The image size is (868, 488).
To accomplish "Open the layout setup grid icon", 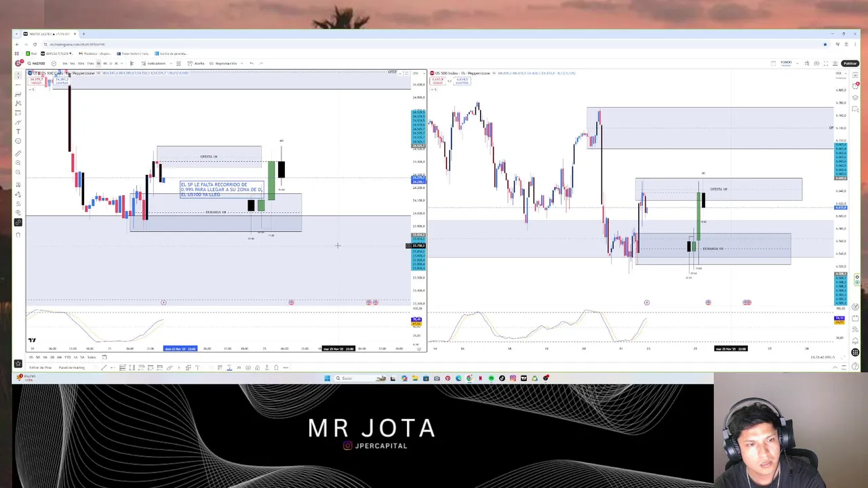I will [x=773, y=64].
